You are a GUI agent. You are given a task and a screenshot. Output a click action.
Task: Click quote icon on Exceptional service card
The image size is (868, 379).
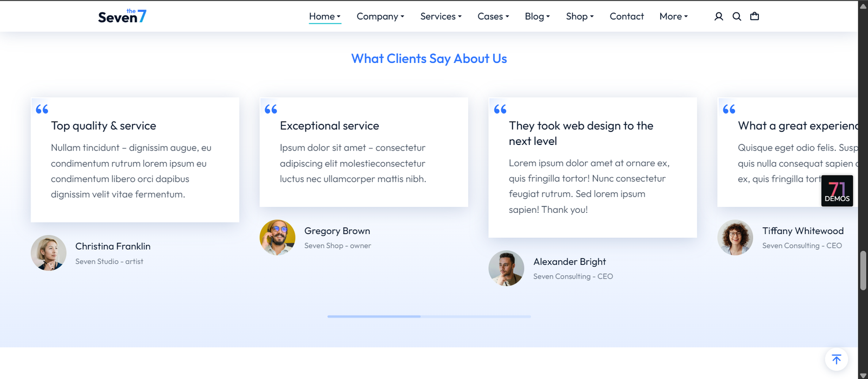[271, 109]
